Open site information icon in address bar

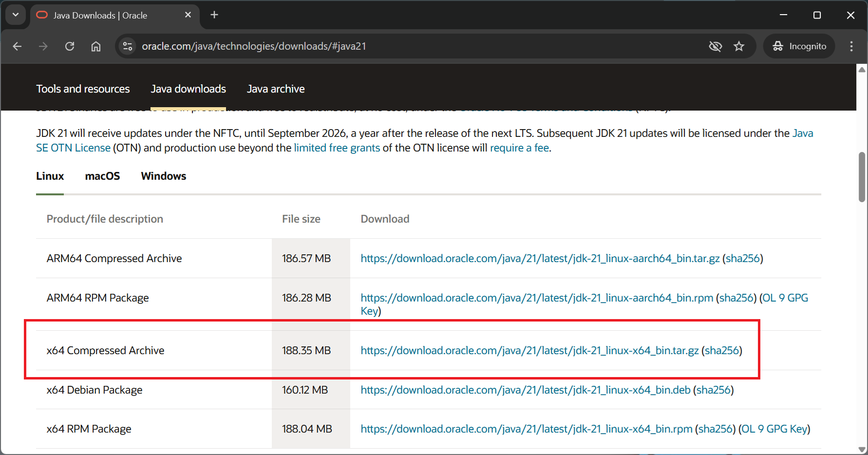point(128,46)
